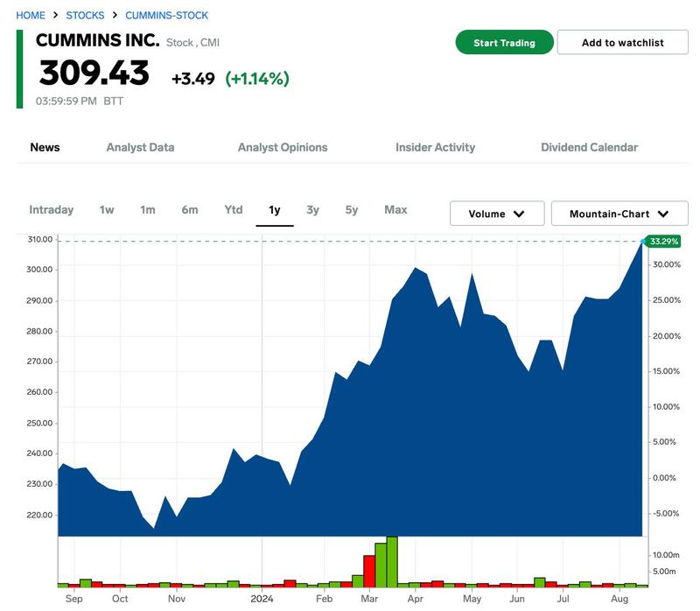View the Dividend Calendar tab
This screenshot has width=700, height=611.
pos(589,147)
